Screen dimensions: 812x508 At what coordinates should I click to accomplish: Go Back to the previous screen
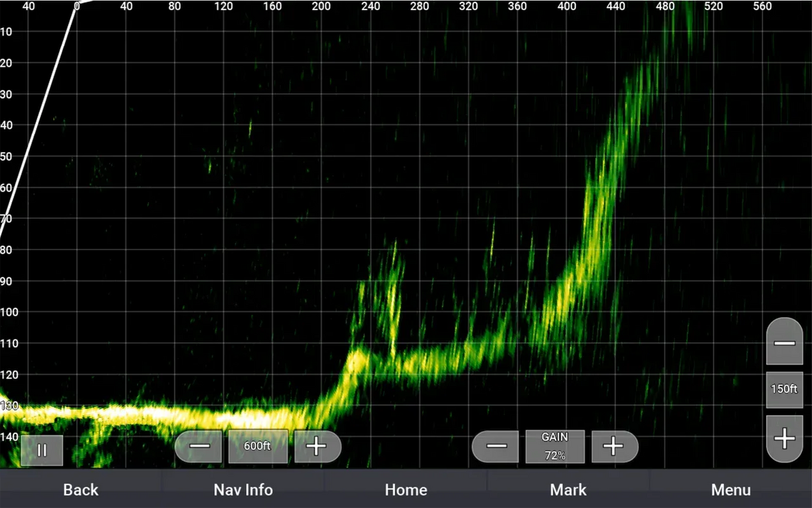coord(80,490)
